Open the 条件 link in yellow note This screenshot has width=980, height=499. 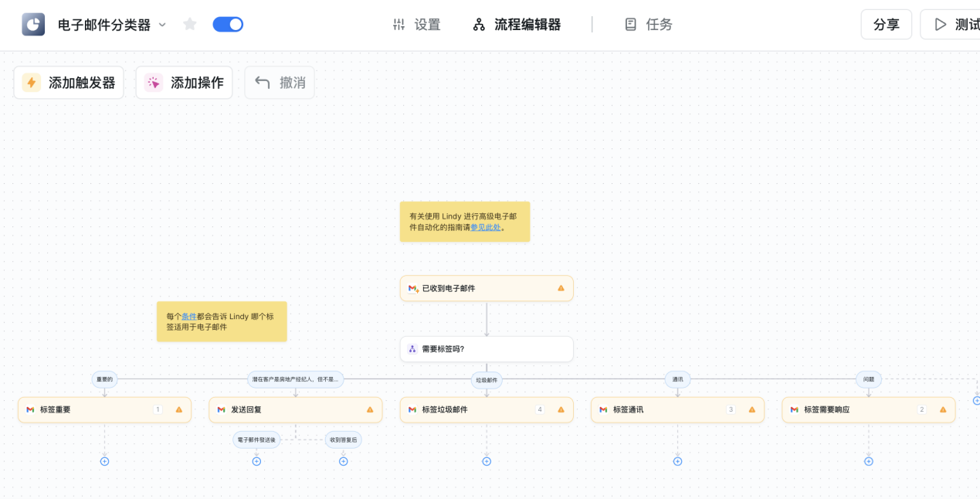[188, 316]
